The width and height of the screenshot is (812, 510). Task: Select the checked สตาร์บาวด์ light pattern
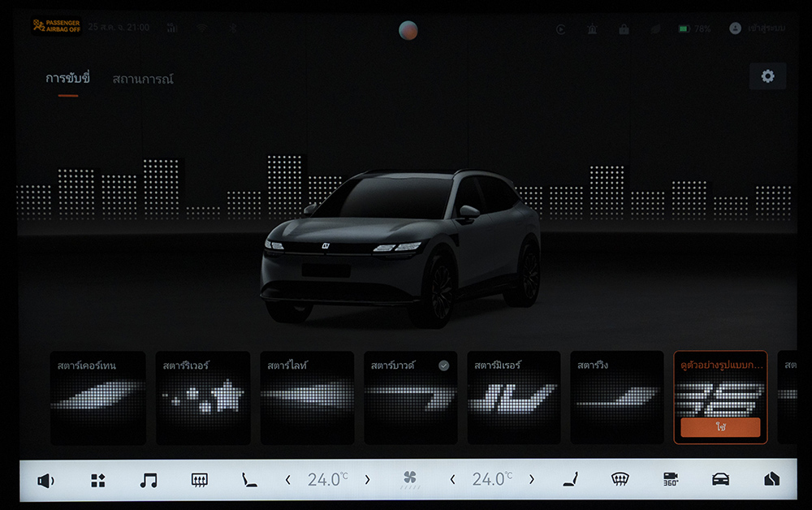click(x=410, y=398)
